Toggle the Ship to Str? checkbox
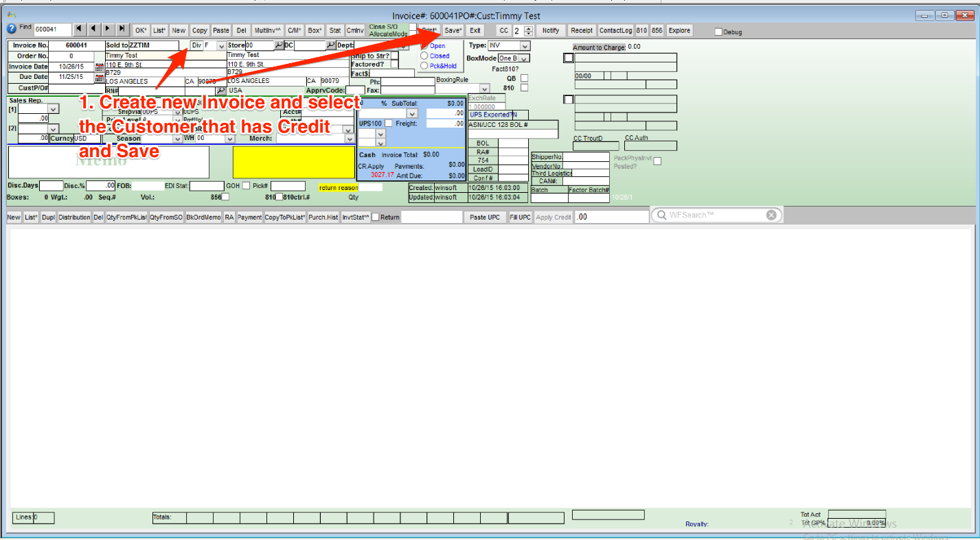Viewport: 980px width, 540px height. tap(394, 56)
